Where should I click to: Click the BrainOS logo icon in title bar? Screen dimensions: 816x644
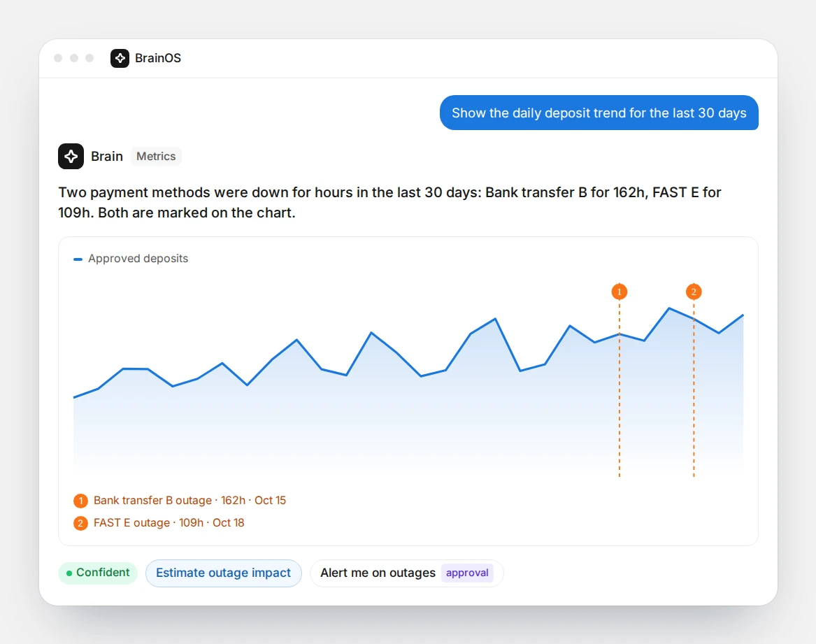pyautogui.click(x=120, y=58)
